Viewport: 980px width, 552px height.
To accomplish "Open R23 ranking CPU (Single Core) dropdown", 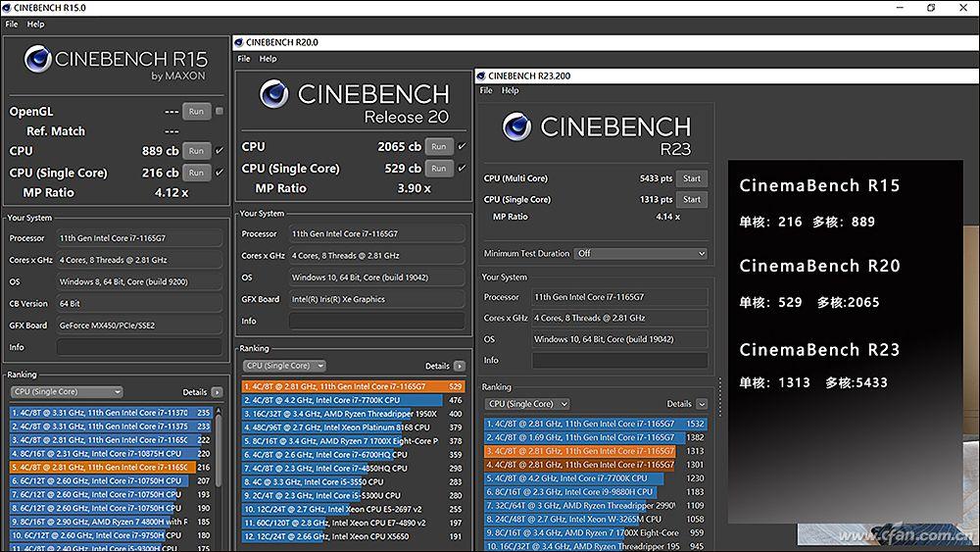I will tap(527, 404).
